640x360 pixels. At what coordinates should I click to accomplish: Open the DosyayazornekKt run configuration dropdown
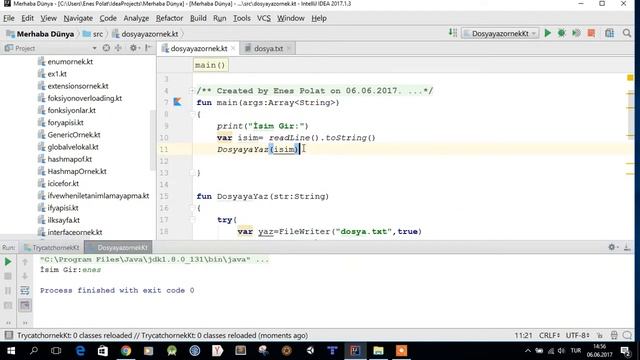coord(500,33)
